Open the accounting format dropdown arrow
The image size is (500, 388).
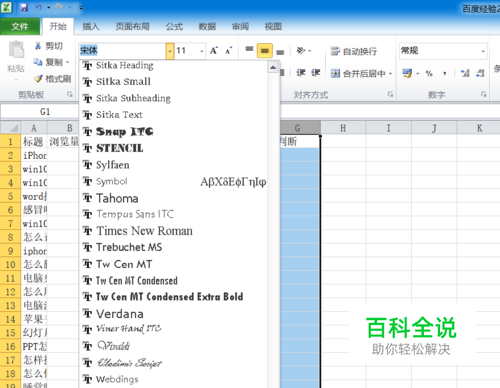pyautogui.click(x=418, y=73)
